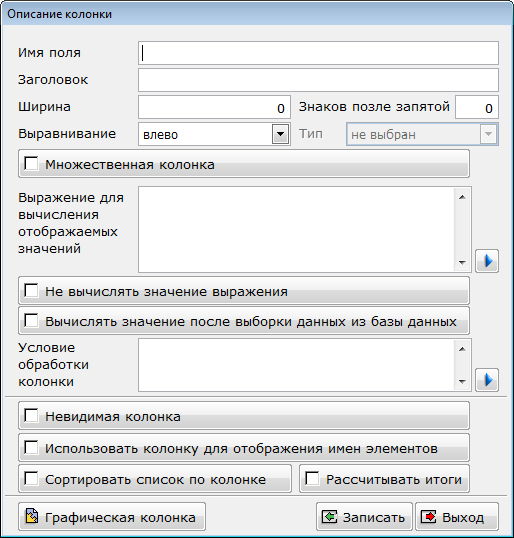The height and width of the screenshot is (538, 514).
Task: Enable Множественная колонка checkbox
Action: (31, 164)
